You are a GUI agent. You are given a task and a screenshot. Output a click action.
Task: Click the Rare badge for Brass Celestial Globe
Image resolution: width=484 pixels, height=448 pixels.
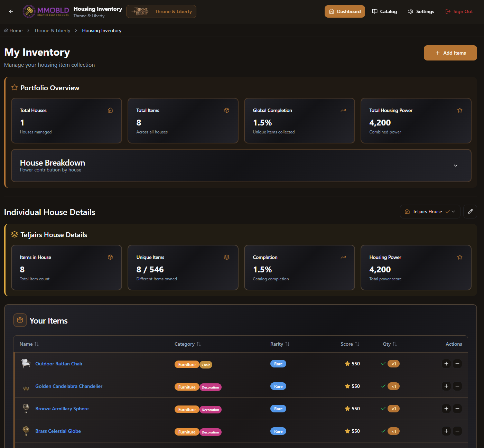(278, 431)
